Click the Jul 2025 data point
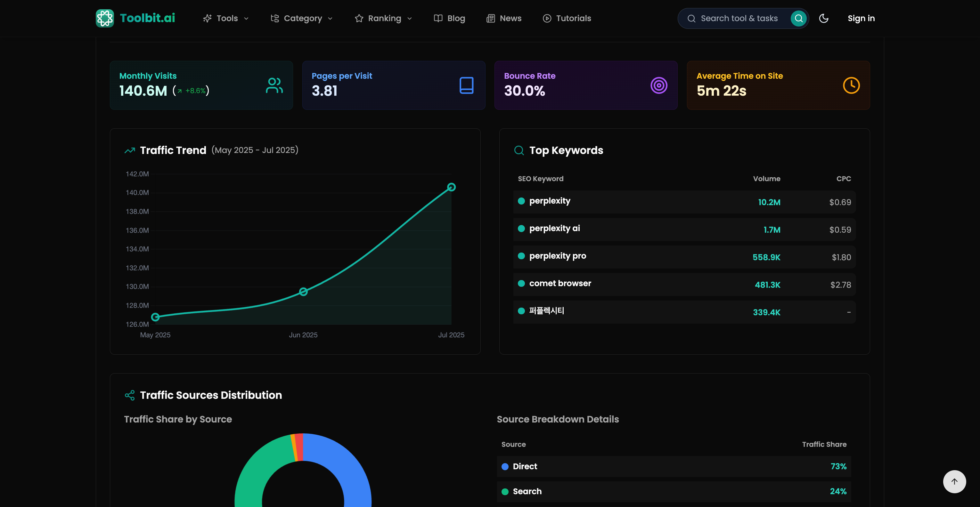This screenshot has width=980, height=507. point(451,187)
